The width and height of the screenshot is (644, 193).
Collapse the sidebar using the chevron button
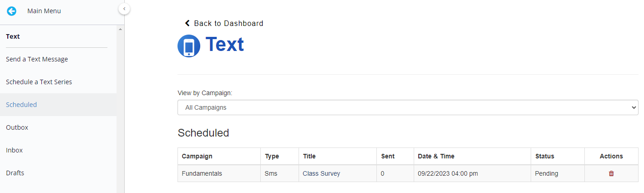pos(124,9)
